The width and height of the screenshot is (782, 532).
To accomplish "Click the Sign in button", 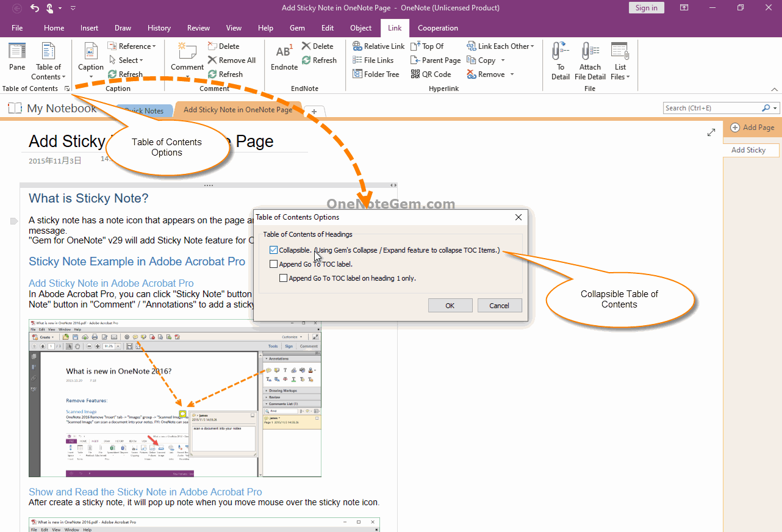I will [x=646, y=7].
